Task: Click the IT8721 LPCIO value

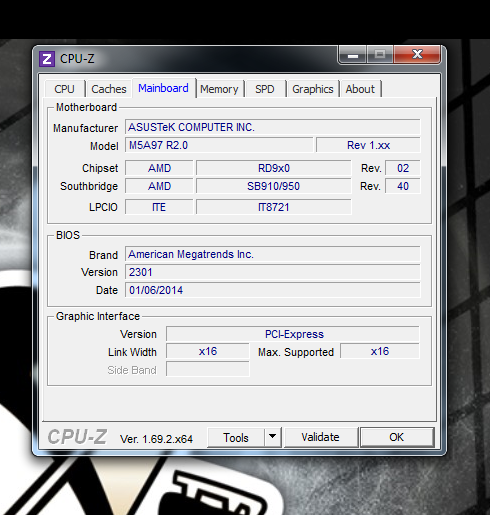Action: coord(274,207)
